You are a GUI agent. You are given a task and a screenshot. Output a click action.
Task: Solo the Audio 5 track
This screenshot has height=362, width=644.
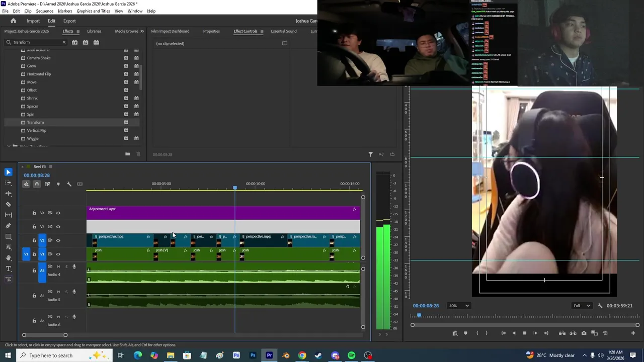[x=66, y=292]
